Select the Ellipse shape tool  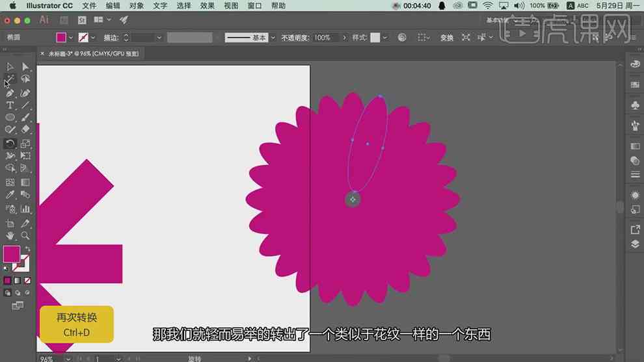tap(10, 118)
